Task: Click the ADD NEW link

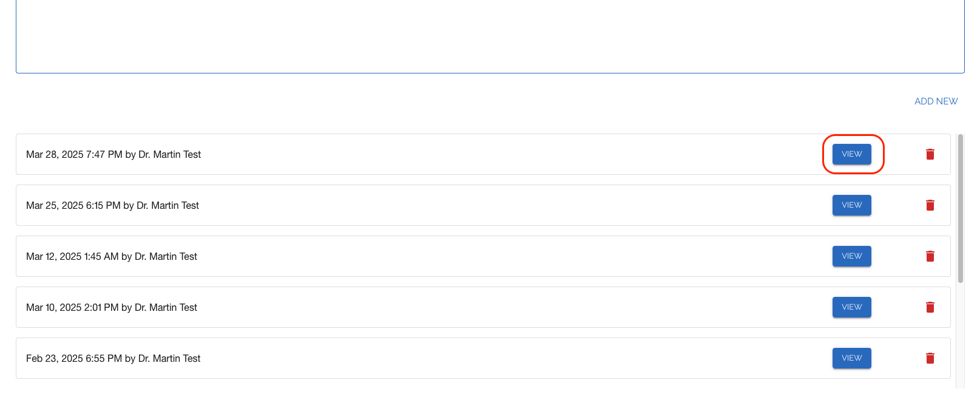Action: click(936, 101)
